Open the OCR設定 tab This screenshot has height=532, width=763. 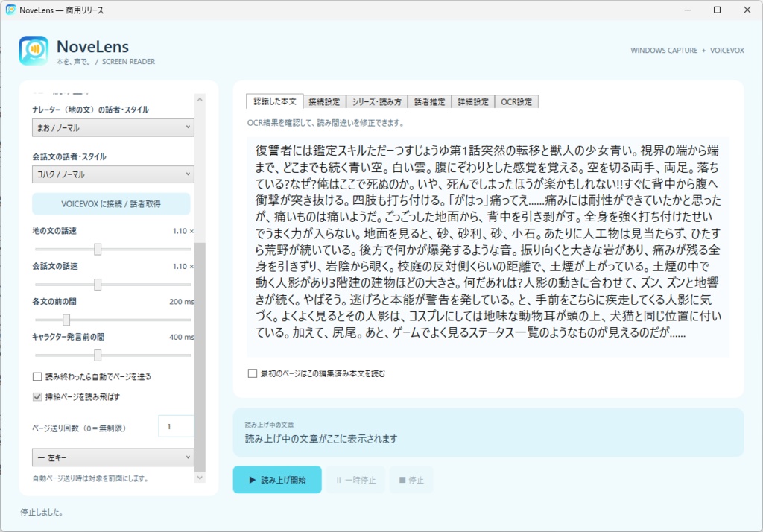pos(516,102)
